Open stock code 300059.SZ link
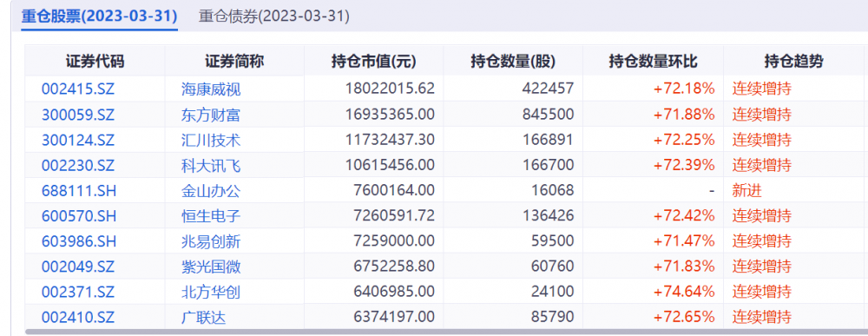Image resolution: width=868 pixels, height=336 pixels. (78, 115)
